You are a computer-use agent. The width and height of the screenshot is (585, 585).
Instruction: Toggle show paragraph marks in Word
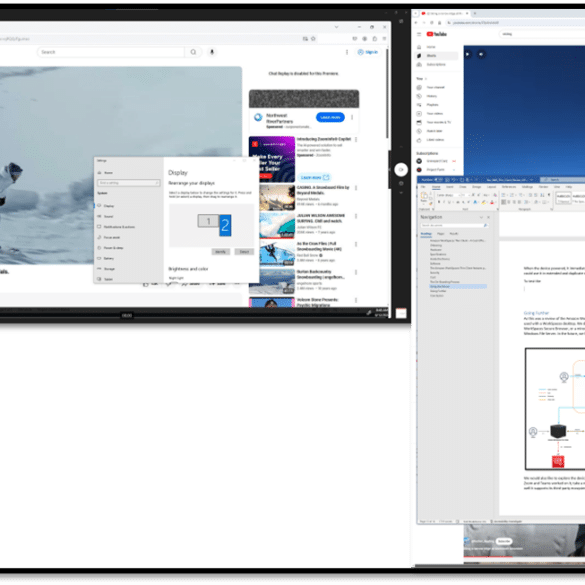[x=549, y=195]
